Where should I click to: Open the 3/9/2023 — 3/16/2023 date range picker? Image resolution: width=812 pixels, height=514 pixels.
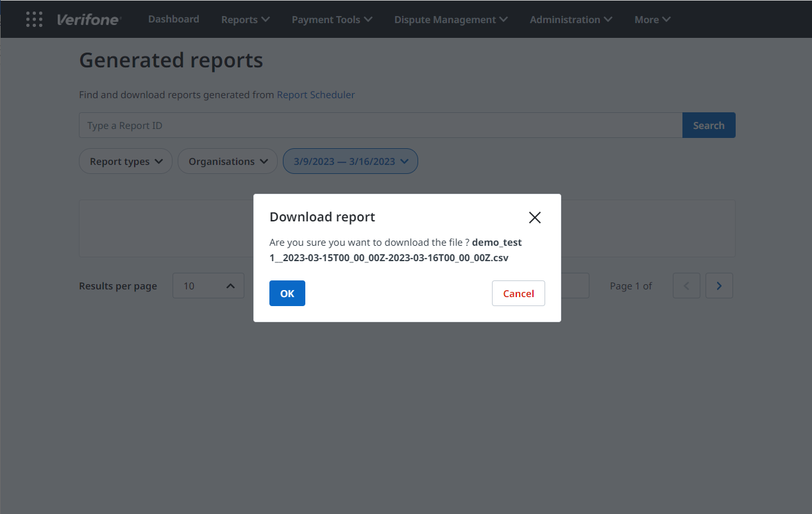(x=350, y=162)
